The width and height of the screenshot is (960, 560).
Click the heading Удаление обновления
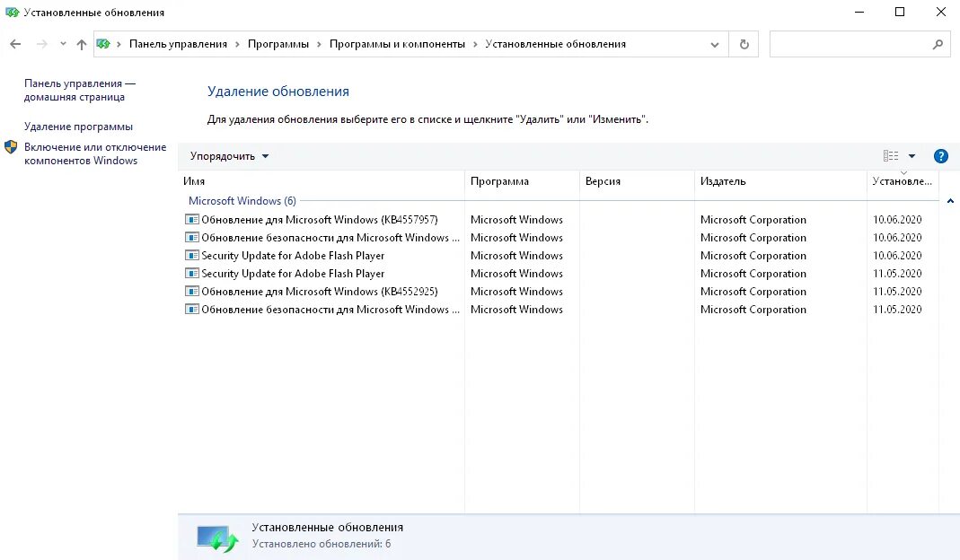point(278,92)
